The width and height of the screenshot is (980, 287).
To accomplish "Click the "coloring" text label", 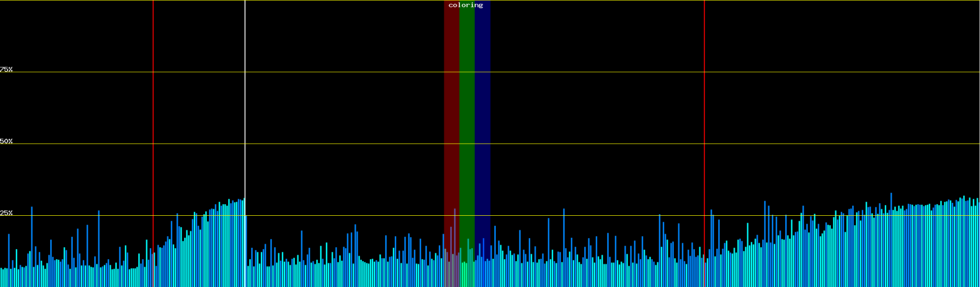I will pos(466,5).
